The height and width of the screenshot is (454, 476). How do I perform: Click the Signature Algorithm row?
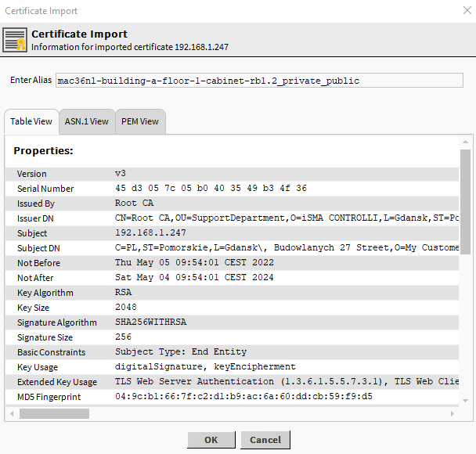click(235, 322)
